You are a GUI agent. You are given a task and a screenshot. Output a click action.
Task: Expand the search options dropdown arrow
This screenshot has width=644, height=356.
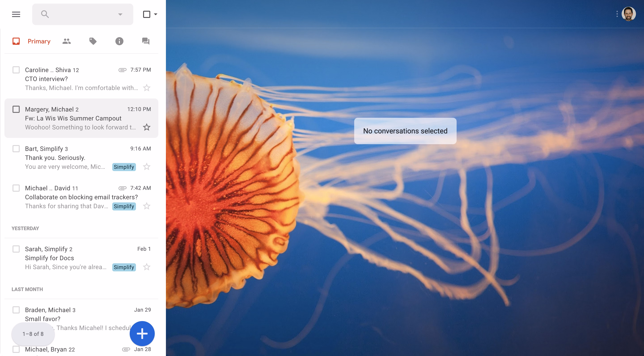120,14
